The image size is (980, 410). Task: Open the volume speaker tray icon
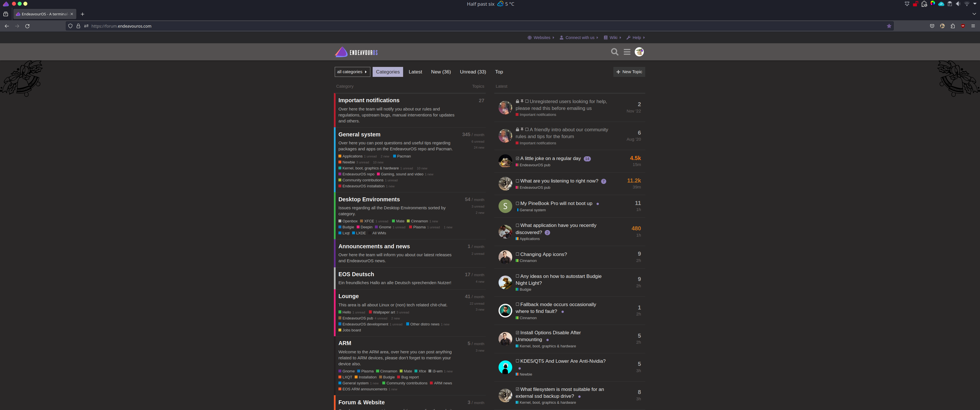pos(958,4)
